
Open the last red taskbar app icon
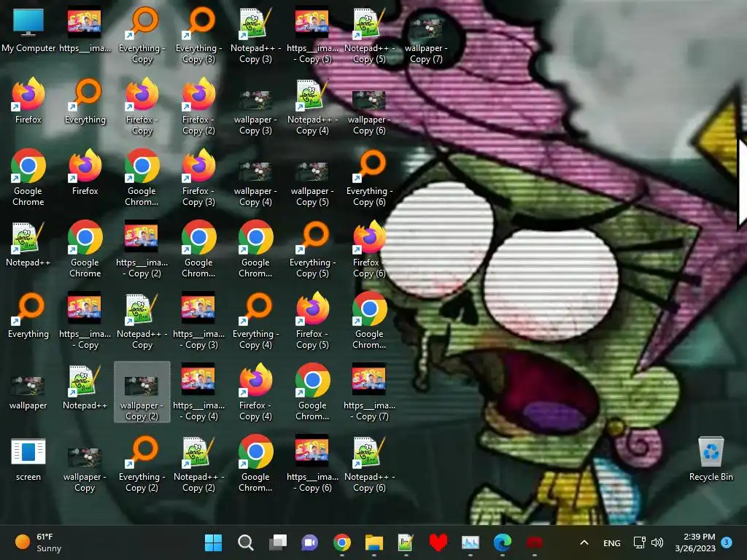coord(535,542)
